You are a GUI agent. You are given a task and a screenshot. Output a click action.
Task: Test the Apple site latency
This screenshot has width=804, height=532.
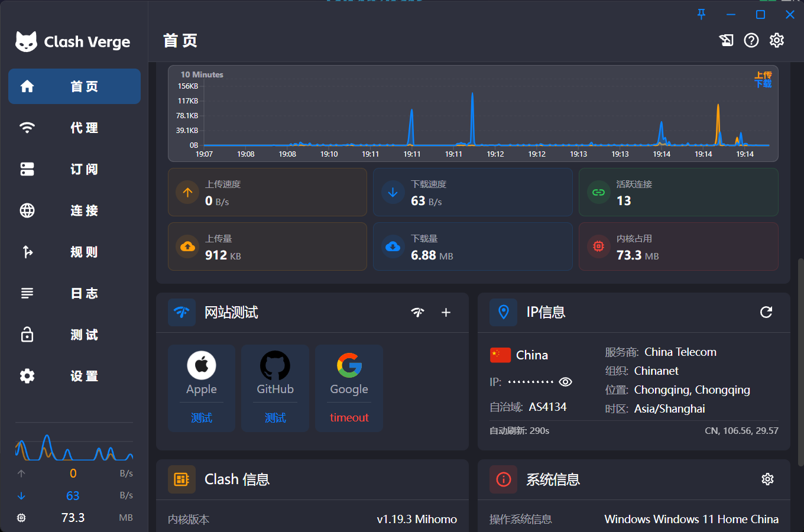pyautogui.click(x=202, y=417)
